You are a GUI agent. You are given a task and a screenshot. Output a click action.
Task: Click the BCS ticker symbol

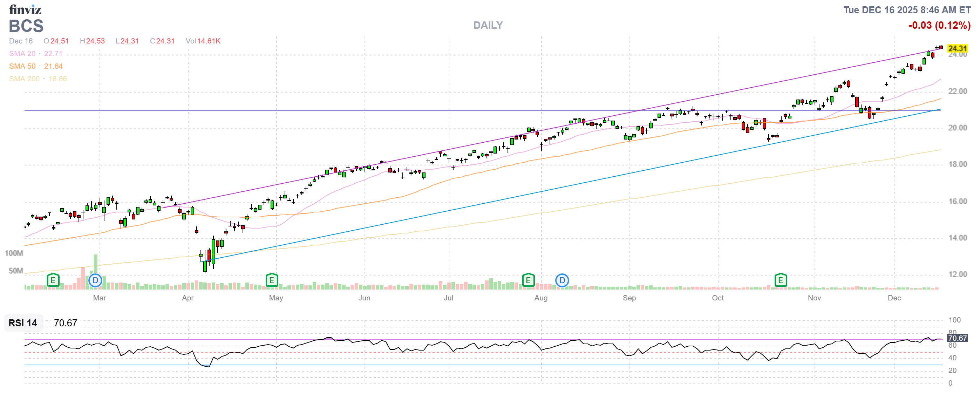26,26
